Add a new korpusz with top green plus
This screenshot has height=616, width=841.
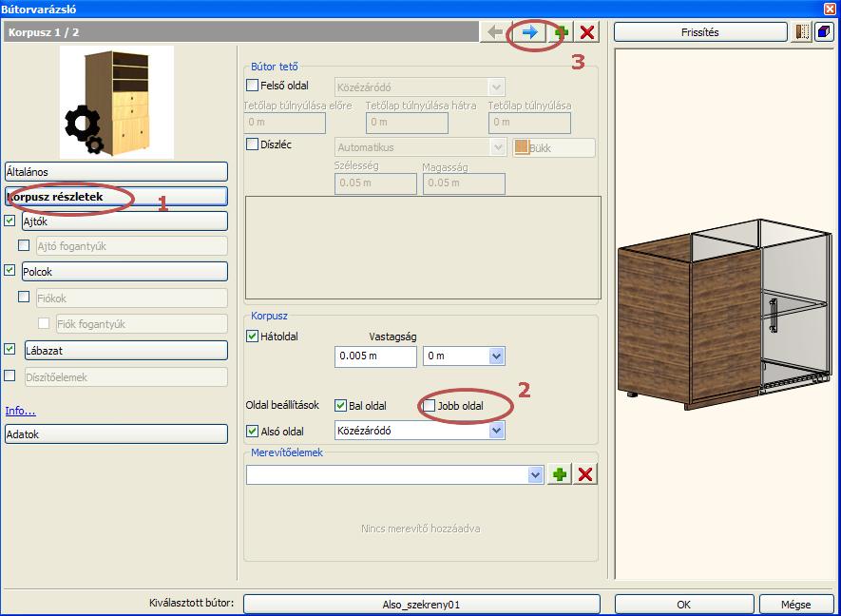pyautogui.click(x=561, y=32)
